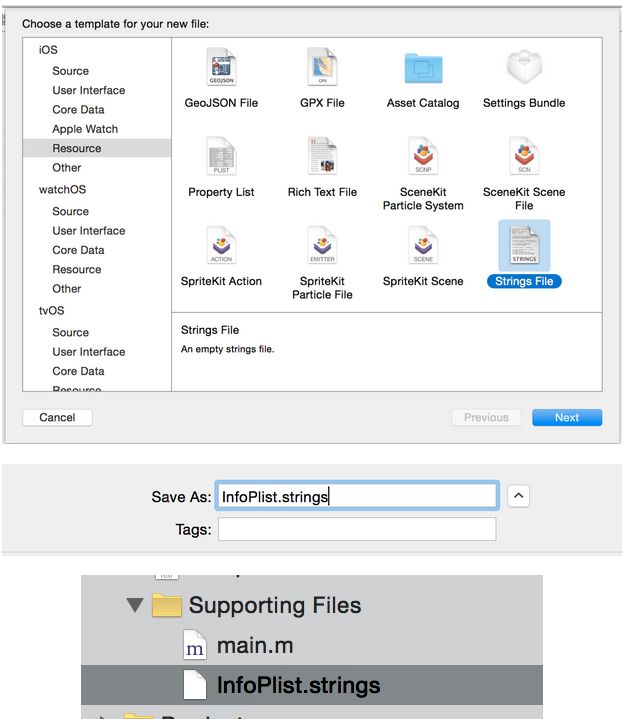625x719 pixels.
Task: Select Apple Watch under iOS
Action: coord(85,129)
